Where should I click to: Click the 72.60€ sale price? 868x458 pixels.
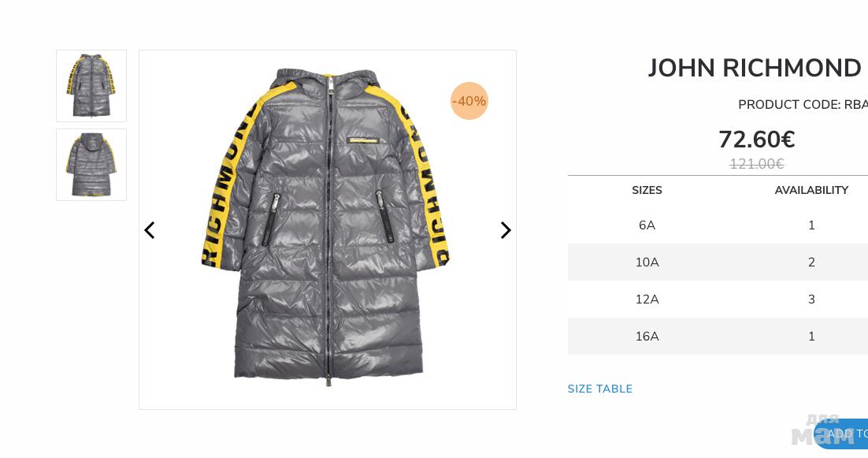coord(757,139)
